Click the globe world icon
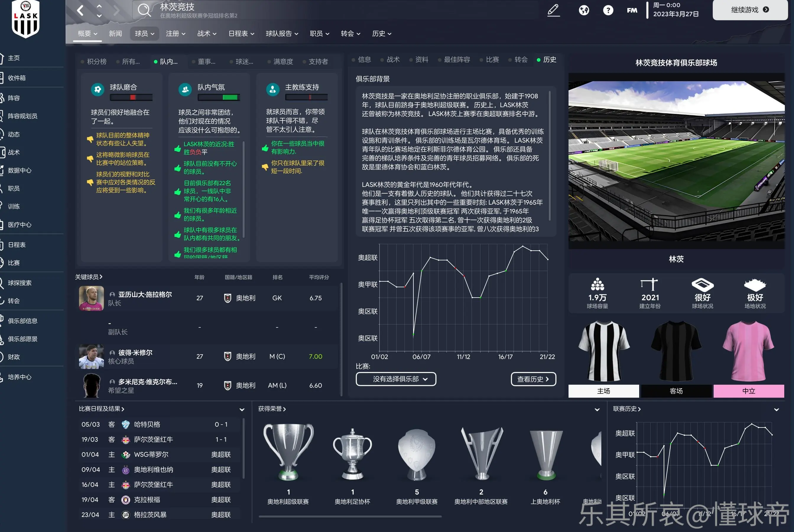Screen dimensions: 794x532 (584, 10)
